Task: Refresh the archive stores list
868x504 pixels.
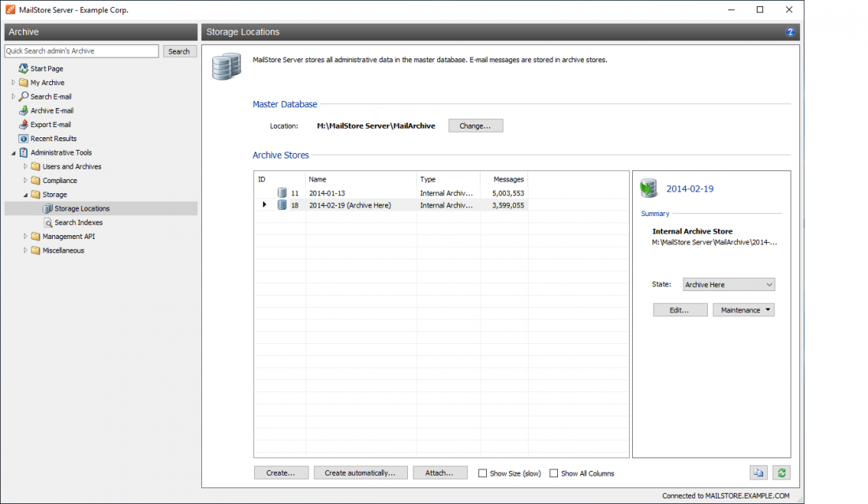Action: [781, 472]
